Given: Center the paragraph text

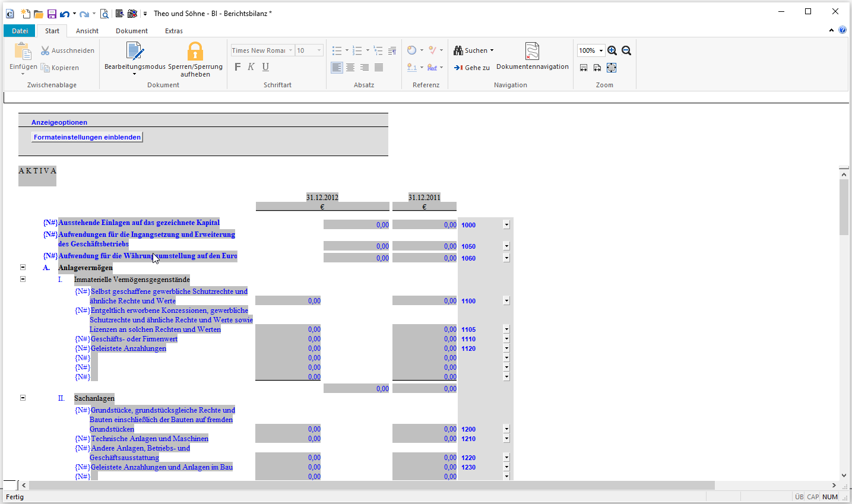Looking at the screenshot, I should (x=350, y=68).
